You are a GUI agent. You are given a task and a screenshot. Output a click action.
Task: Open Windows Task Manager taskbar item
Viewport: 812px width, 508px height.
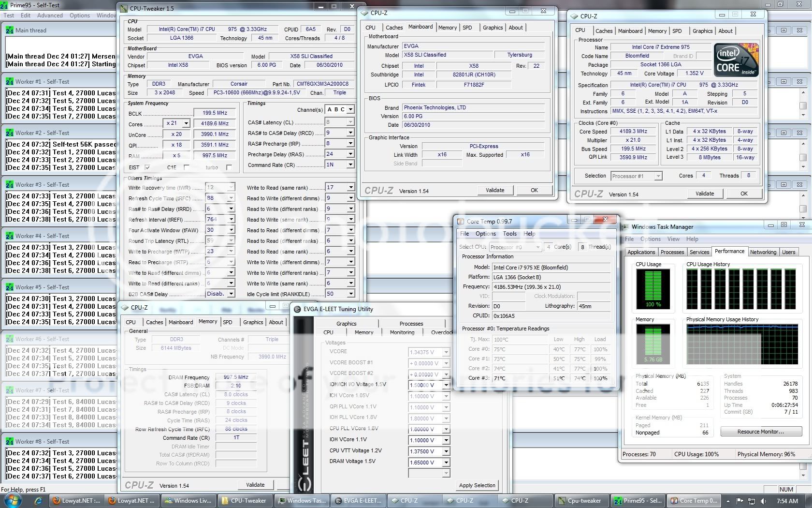click(302, 501)
